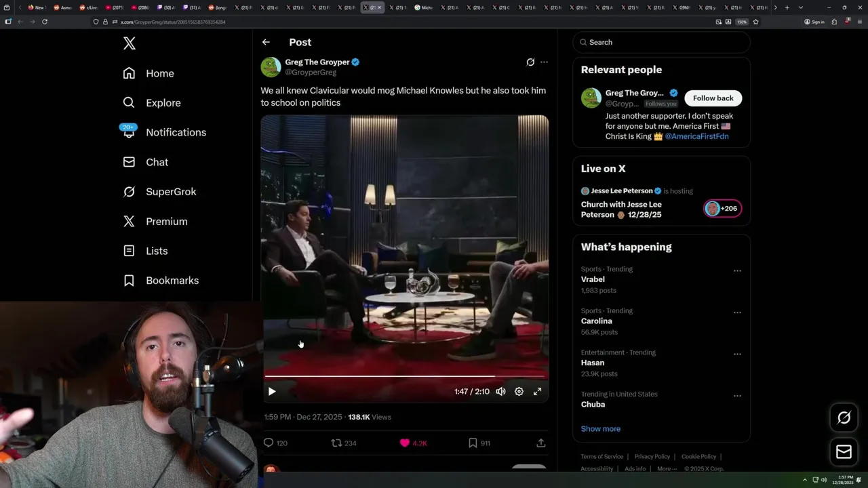
Task: Open the Vrabel trending topic
Action: (x=593, y=279)
